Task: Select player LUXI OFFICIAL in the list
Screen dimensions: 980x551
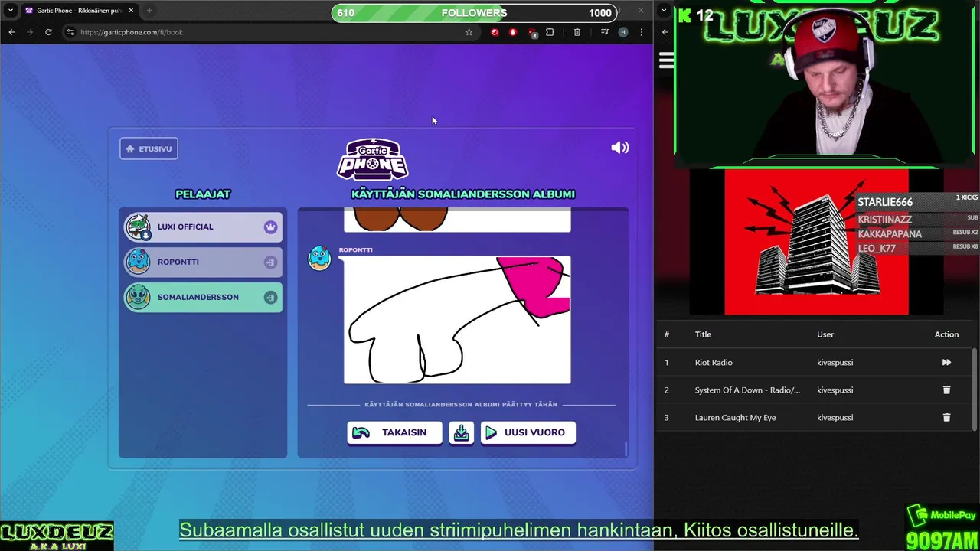Action: click(x=203, y=227)
